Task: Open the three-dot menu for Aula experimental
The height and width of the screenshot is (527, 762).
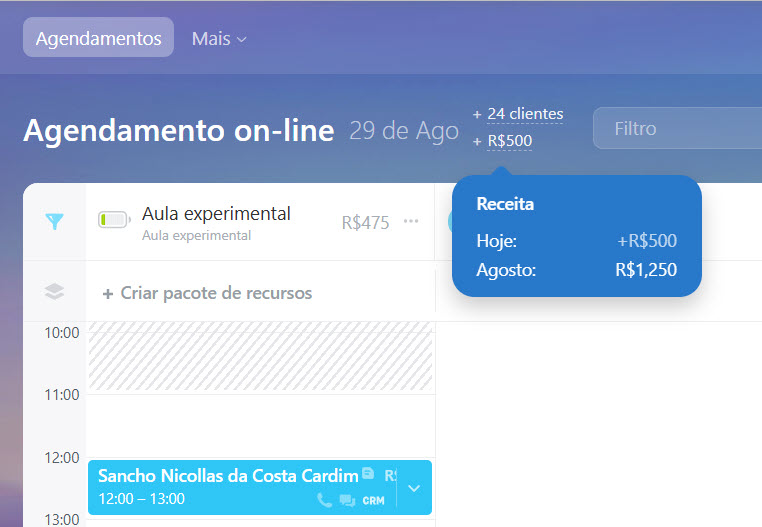Action: (x=411, y=221)
